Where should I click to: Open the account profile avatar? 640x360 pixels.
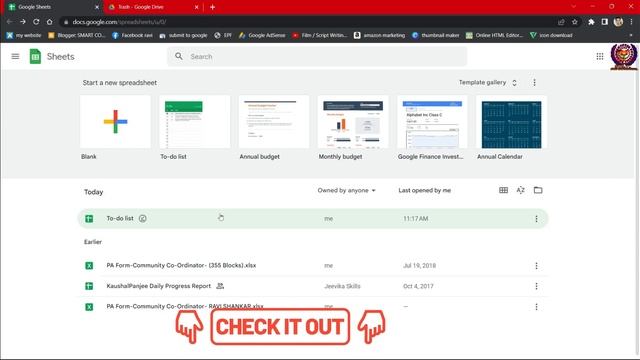point(624,56)
